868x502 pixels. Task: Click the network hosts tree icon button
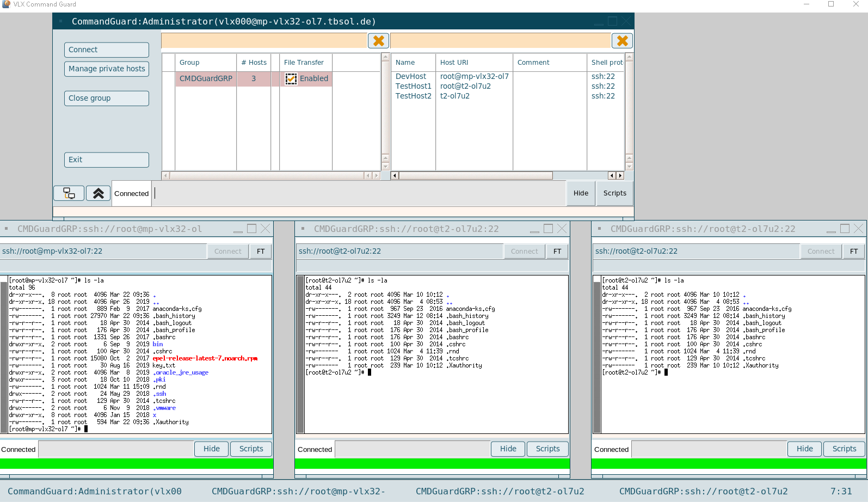69,193
